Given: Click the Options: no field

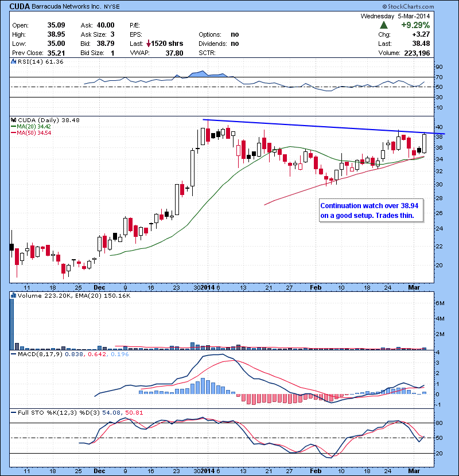Looking at the screenshot, I should pos(219,34).
